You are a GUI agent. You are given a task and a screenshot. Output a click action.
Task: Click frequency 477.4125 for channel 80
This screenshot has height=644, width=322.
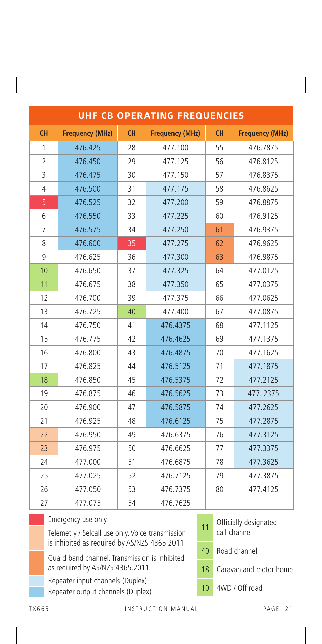[x=264, y=489]
